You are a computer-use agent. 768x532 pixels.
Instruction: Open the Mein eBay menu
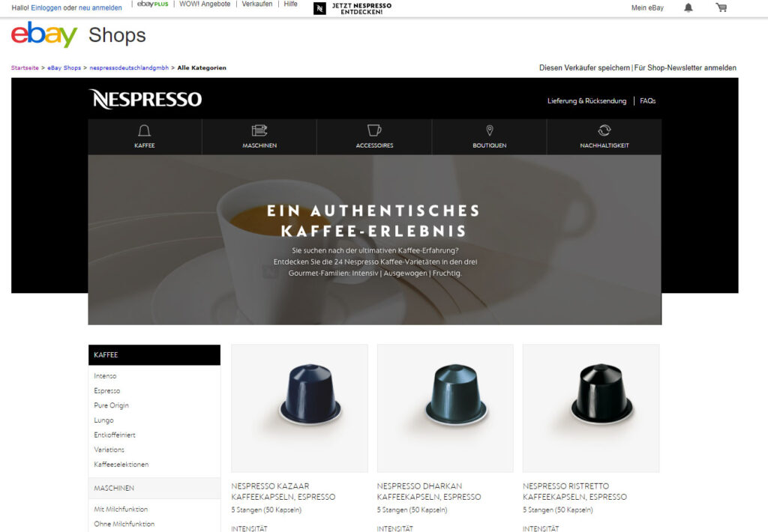pos(647,7)
